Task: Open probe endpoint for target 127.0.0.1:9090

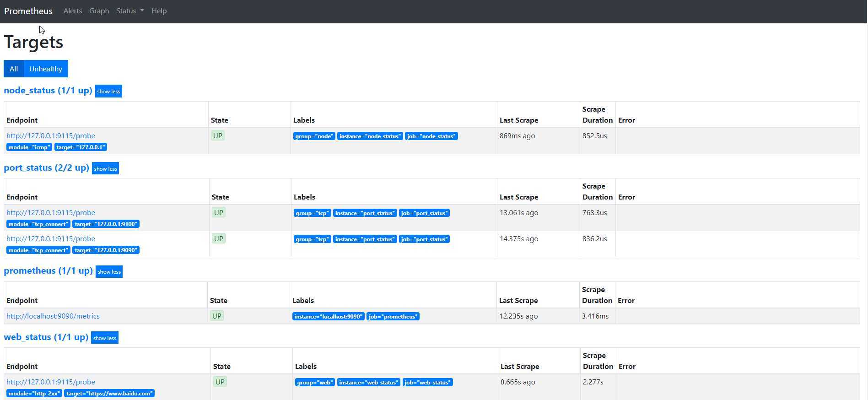Action: 51,238
